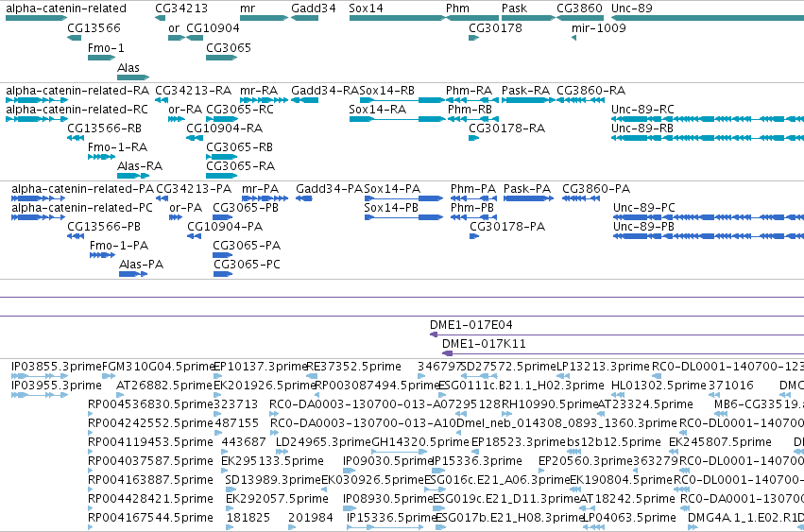Select the mr-PA protein
The width and height of the screenshot is (804, 532).
point(265,198)
